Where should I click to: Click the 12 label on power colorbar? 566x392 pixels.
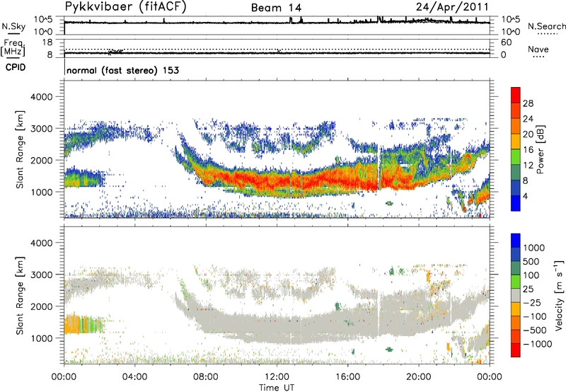(x=528, y=166)
